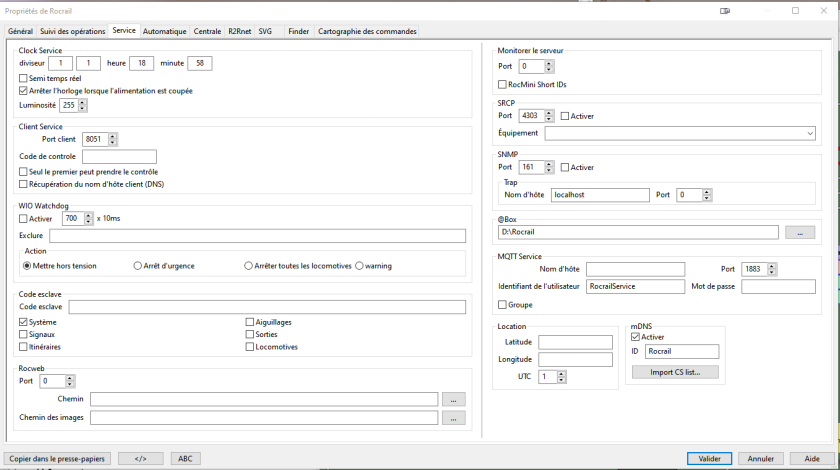Click the MQTT Nom d'hôte text field
840x470 pixels.
pyautogui.click(x=635, y=269)
